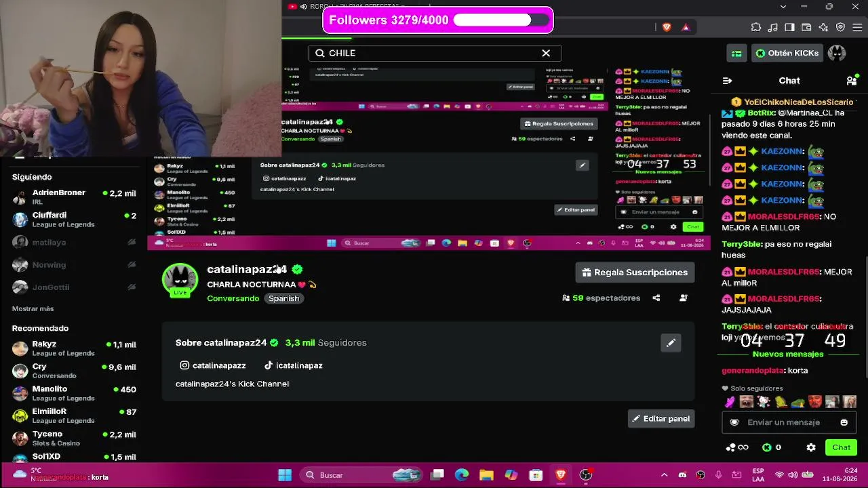Open the icatalinapaz TikTok link
The height and width of the screenshot is (488, 868).
(x=293, y=365)
